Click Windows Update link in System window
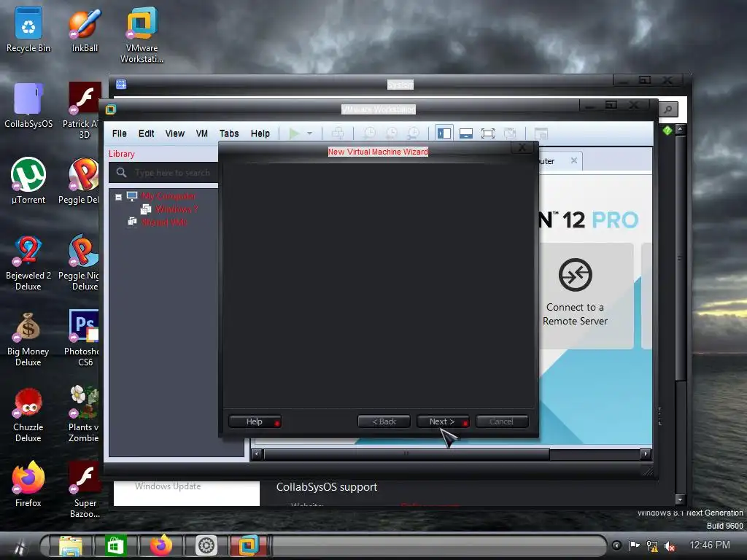 click(168, 486)
